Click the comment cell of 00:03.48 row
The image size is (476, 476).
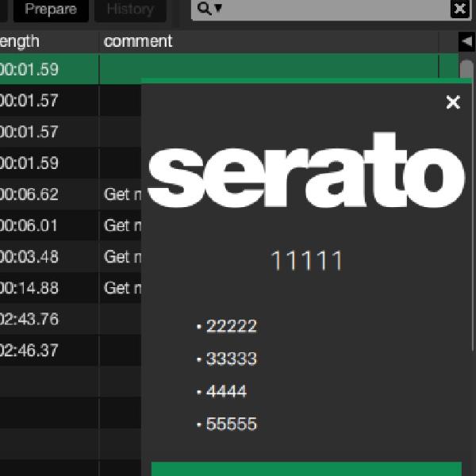121,257
